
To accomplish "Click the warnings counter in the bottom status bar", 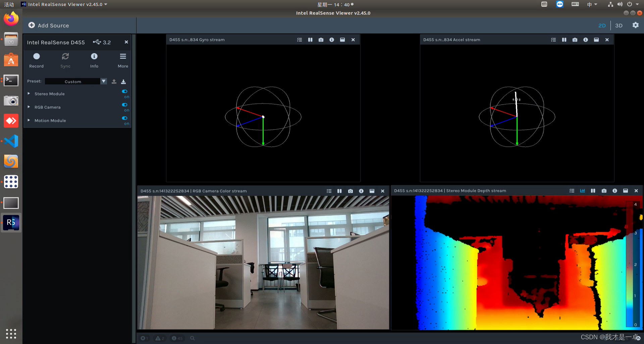I will tap(160, 338).
